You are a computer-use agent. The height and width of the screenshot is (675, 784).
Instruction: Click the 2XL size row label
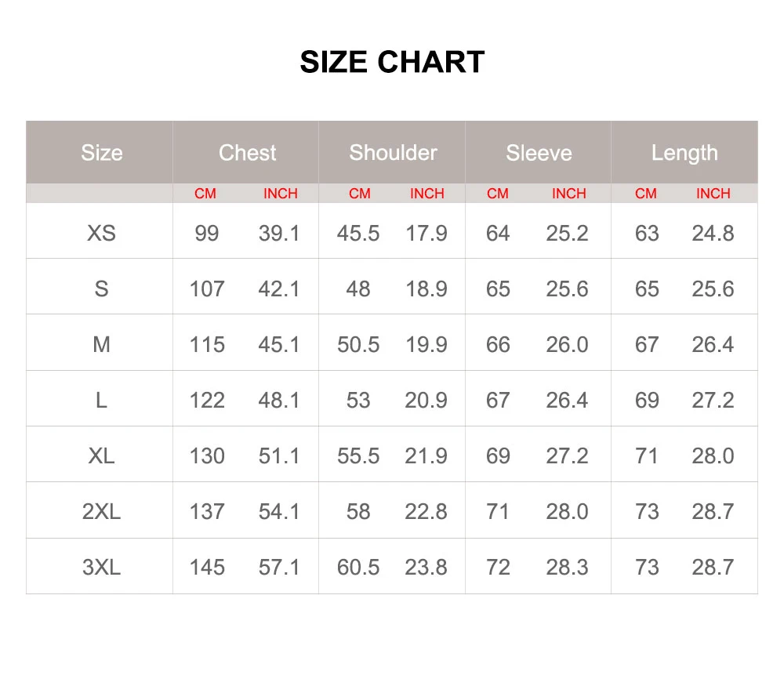[x=101, y=511]
